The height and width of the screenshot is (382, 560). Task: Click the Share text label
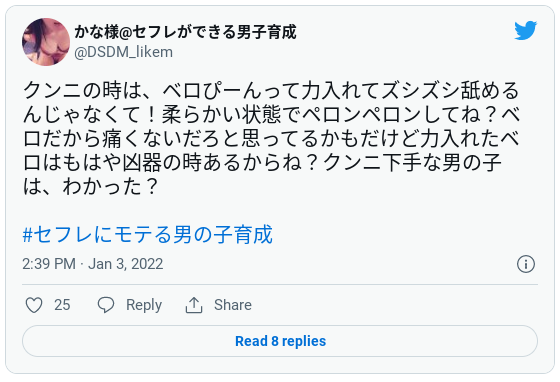233,305
